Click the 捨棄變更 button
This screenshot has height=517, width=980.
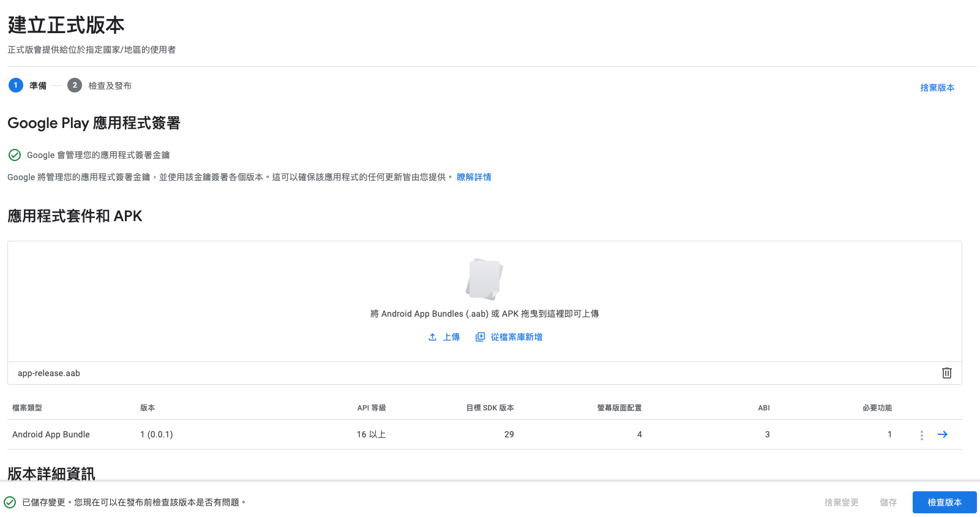click(841, 502)
